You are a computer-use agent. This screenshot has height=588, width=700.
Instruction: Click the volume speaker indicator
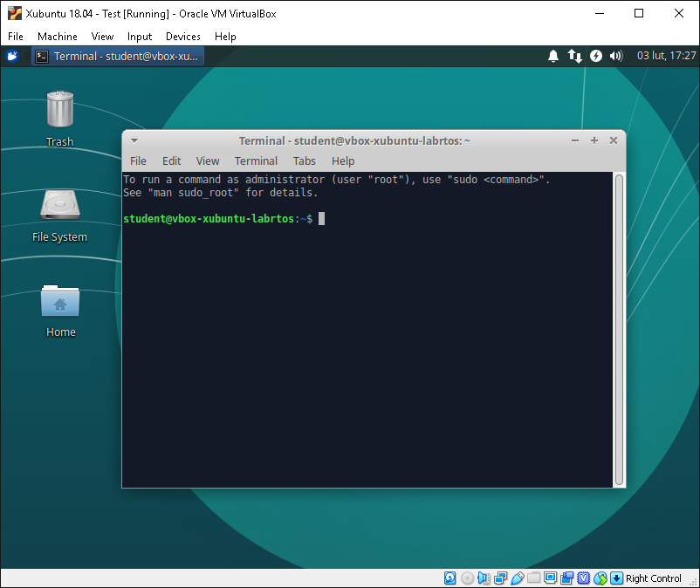(616, 56)
